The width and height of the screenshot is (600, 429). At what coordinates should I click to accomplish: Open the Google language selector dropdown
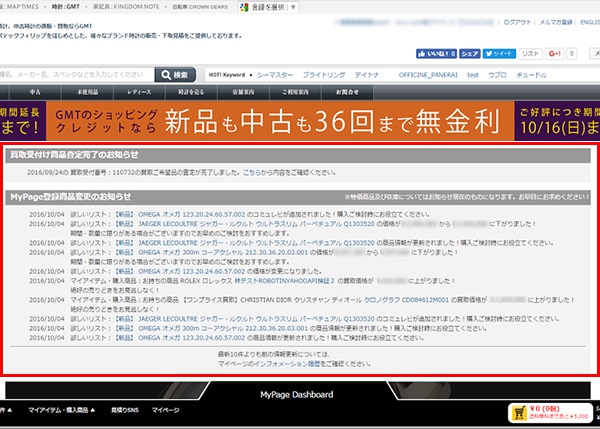268,7
